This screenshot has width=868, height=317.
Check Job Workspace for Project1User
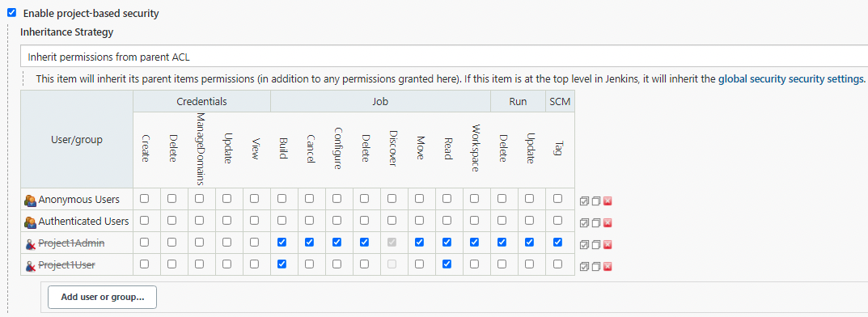click(474, 264)
